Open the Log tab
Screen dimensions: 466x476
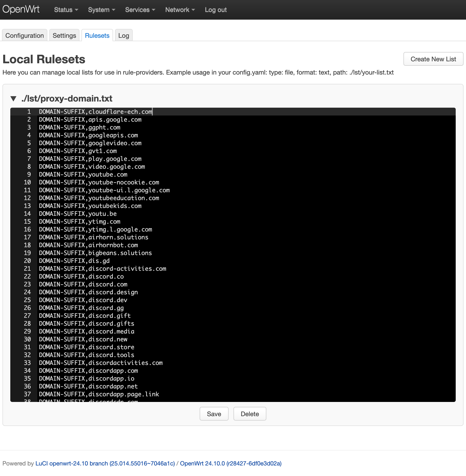pos(124,35)
